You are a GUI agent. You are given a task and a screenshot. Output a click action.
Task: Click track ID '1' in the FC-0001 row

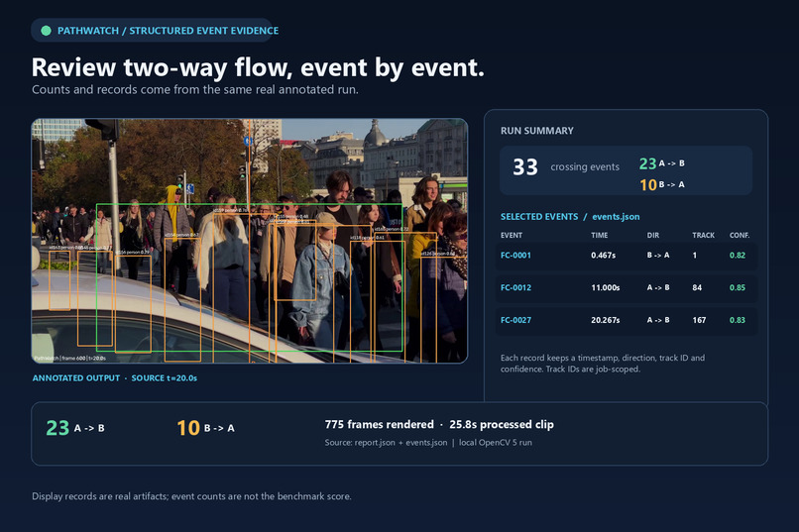695,256
